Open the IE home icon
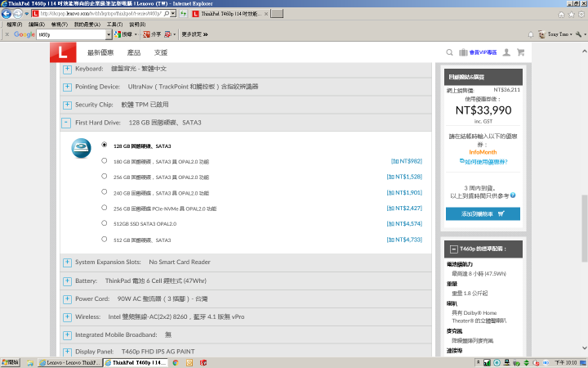This screenshot has width=588, height=368. pyautogui.click(x=561, y=14)
